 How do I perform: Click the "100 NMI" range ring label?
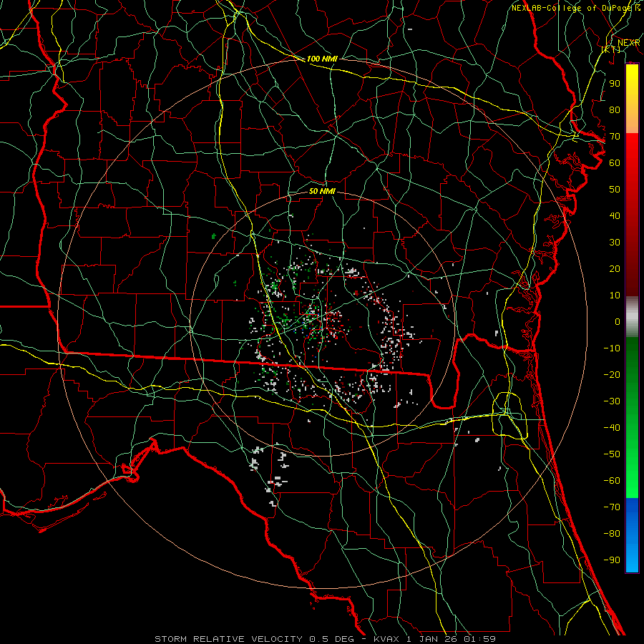pos(322,59)
